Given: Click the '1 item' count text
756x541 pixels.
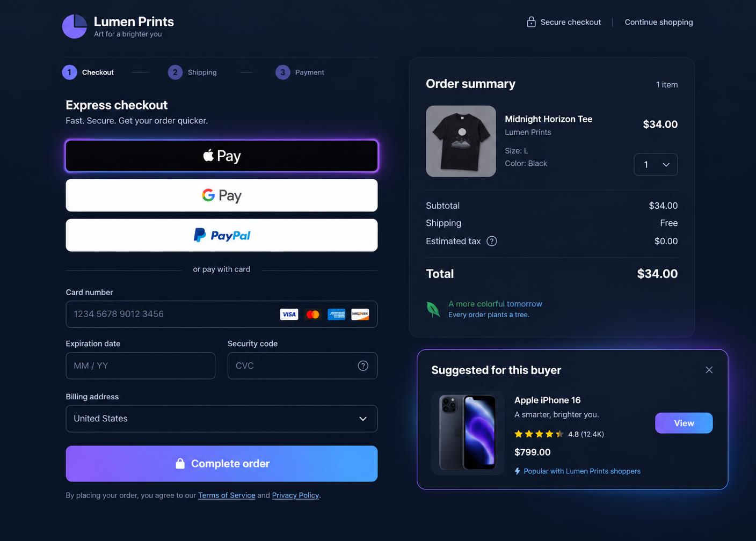Looking at the screenshot, I should pos(667,85).
